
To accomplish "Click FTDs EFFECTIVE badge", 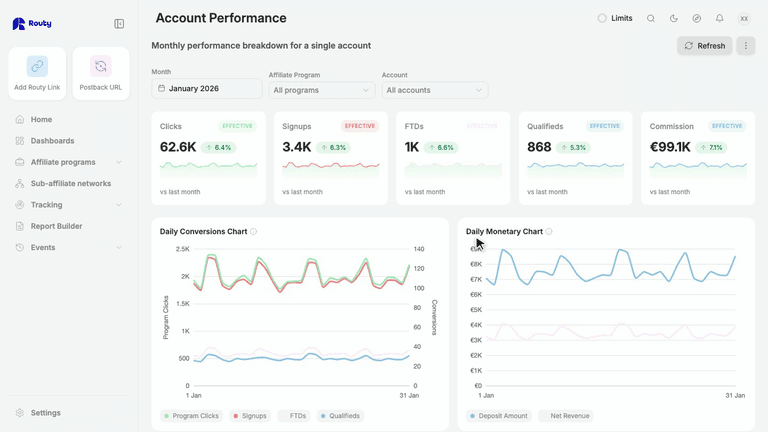I will click(x=482, y=126).
